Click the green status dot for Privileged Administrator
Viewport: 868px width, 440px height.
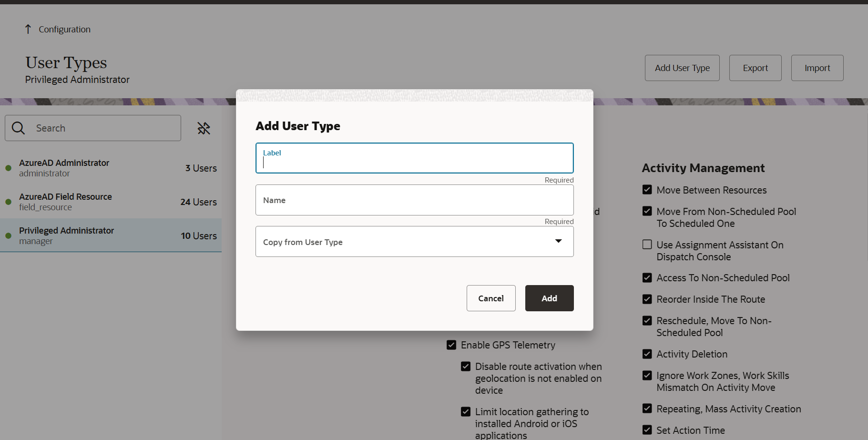point(8,235)
